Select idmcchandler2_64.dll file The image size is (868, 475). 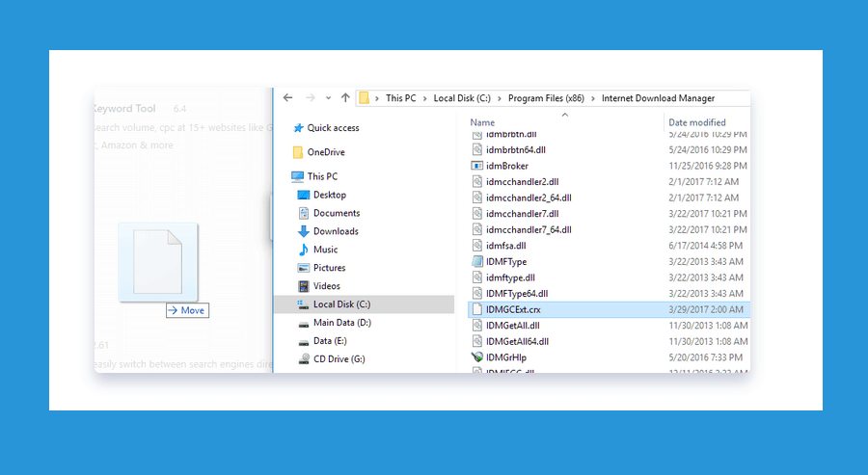[x=529, y=198]
